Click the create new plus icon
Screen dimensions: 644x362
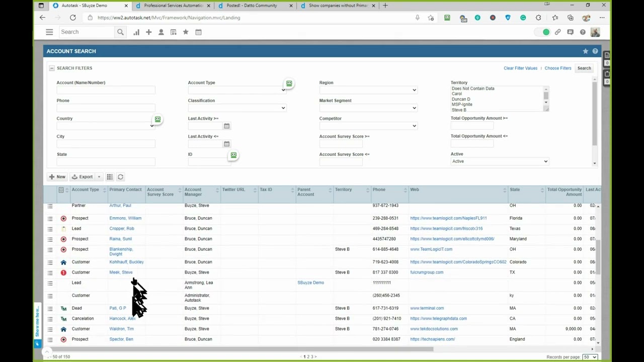[x=148, y=32]
